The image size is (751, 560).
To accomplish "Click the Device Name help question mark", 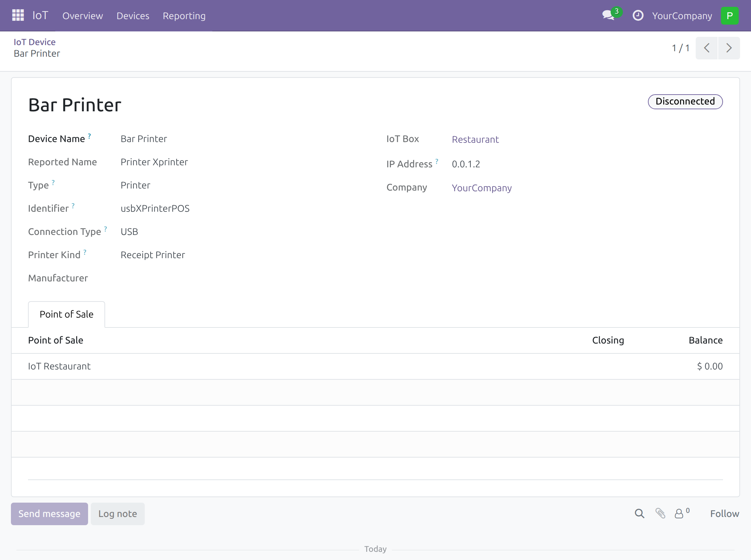I will pyautogui.click(x=89, y=136).
